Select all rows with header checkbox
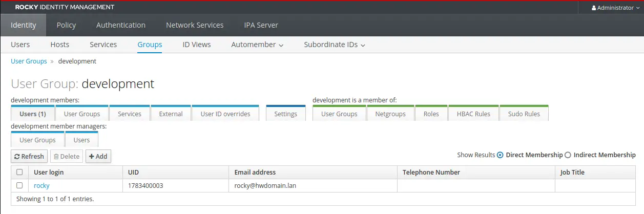644x214 pixels. tap(19, 172)
